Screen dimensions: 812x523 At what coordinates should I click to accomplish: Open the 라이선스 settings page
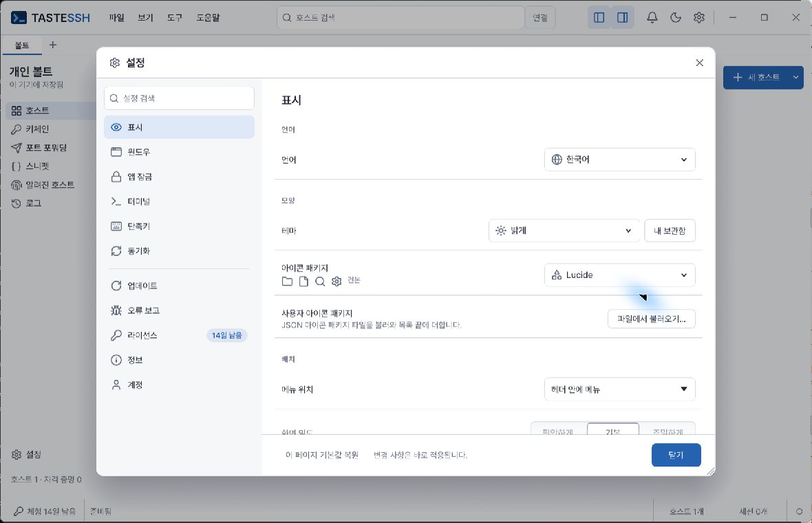pos(179,336)
